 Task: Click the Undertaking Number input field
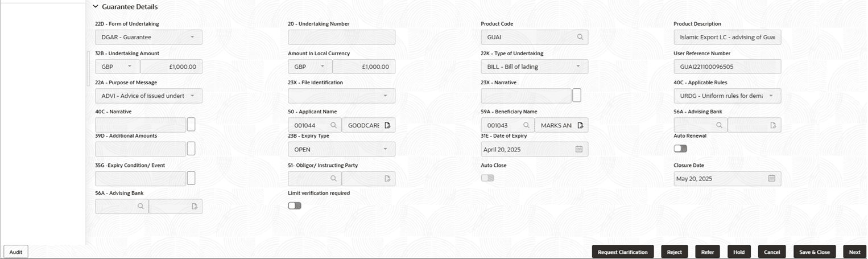[341, 37]
